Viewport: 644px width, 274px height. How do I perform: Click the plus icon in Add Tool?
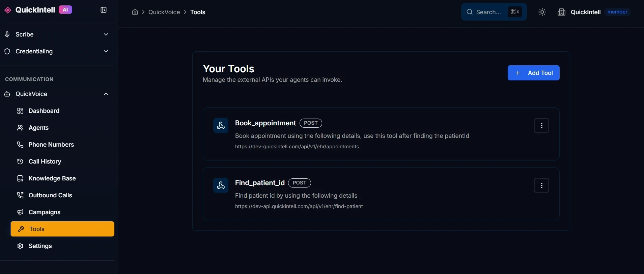[x=518, y=73]
